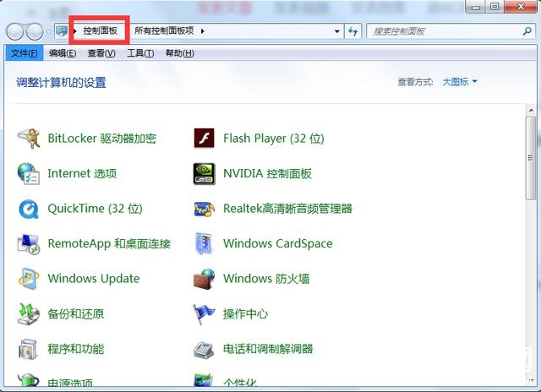This screenshot has width=541, height=392.
Task: Open the 文件(F) menu
Action: pos(22,53)
